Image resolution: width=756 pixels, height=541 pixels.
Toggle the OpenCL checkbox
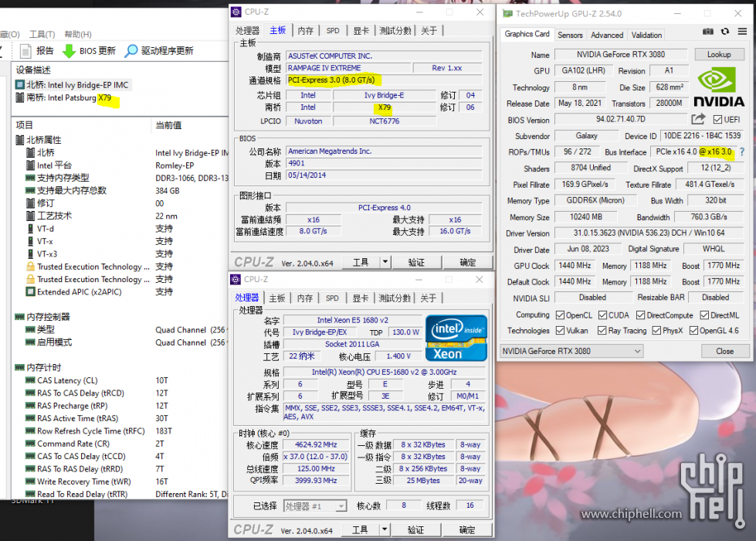click(x=560, y=315)
